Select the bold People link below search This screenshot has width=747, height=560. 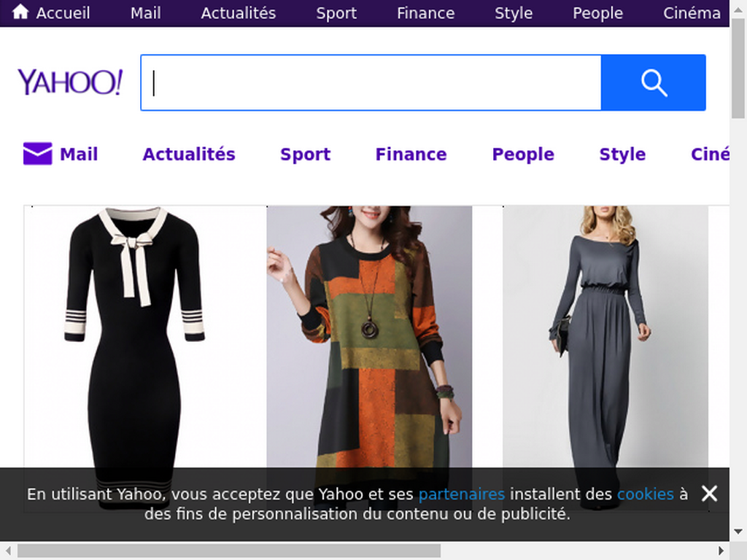click(523, 155)
